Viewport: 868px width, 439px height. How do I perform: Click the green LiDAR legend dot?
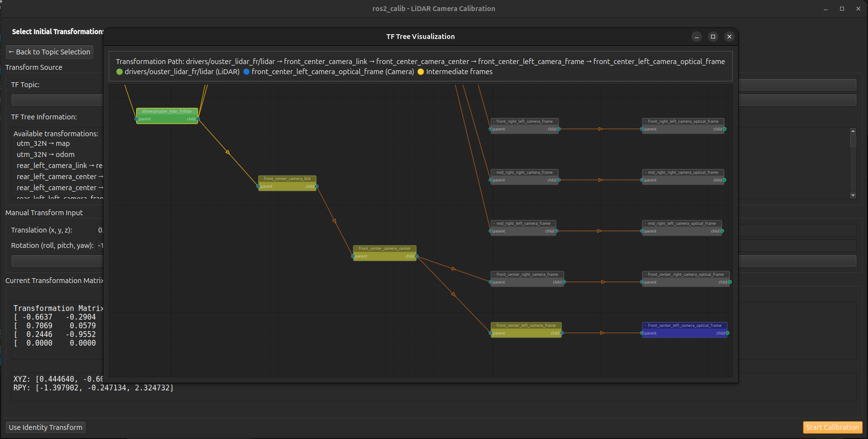(120, 72)
